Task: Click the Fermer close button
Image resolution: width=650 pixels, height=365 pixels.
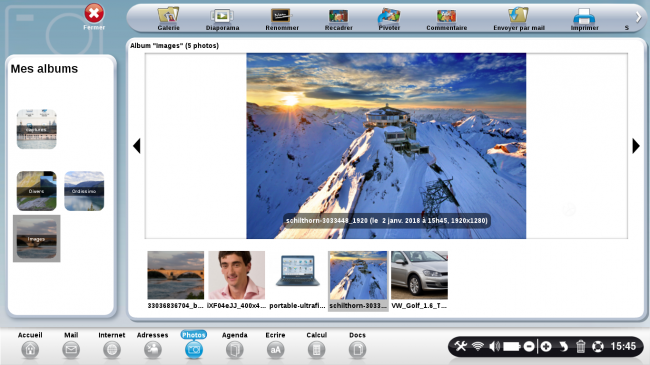Action: point(94,17)
